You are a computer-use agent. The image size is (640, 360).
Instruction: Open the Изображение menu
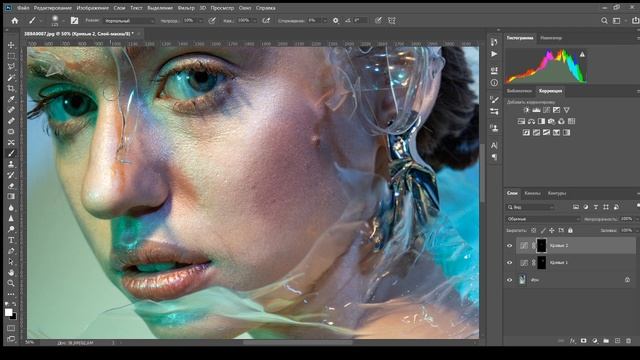[93, 8]
